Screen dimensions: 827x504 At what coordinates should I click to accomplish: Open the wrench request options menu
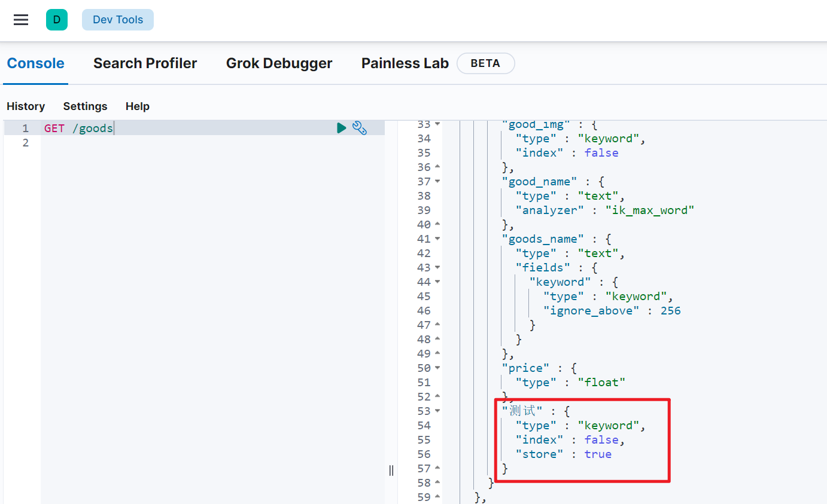tap(359, 128)
